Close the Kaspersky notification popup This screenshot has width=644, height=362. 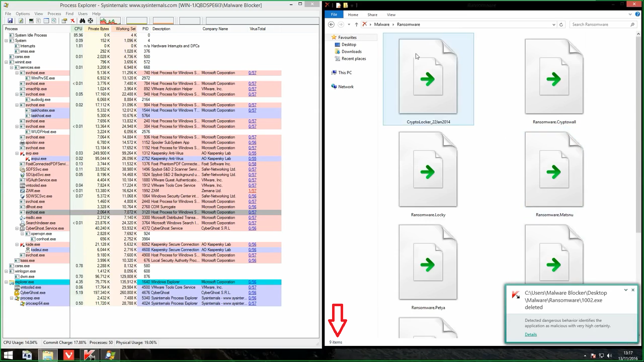coord(633,290)
